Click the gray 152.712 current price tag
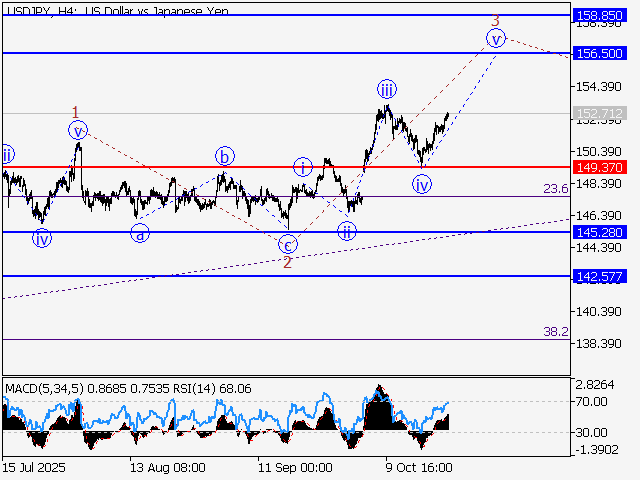The width and height of the screenshot is (640, 480). pos(599,113)
